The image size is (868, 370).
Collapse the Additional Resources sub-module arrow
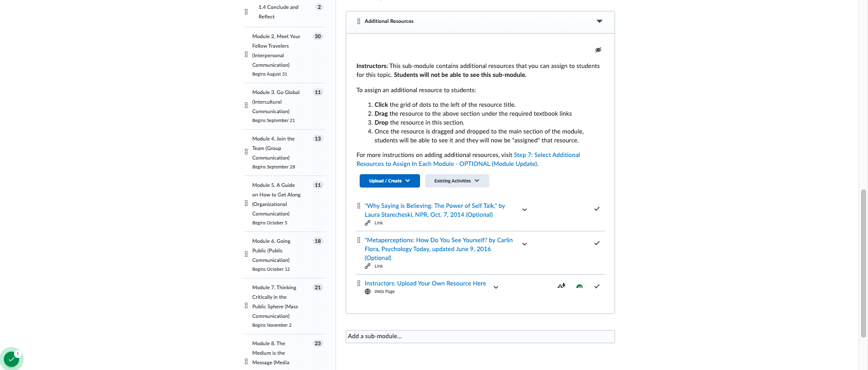pos(599,21)
